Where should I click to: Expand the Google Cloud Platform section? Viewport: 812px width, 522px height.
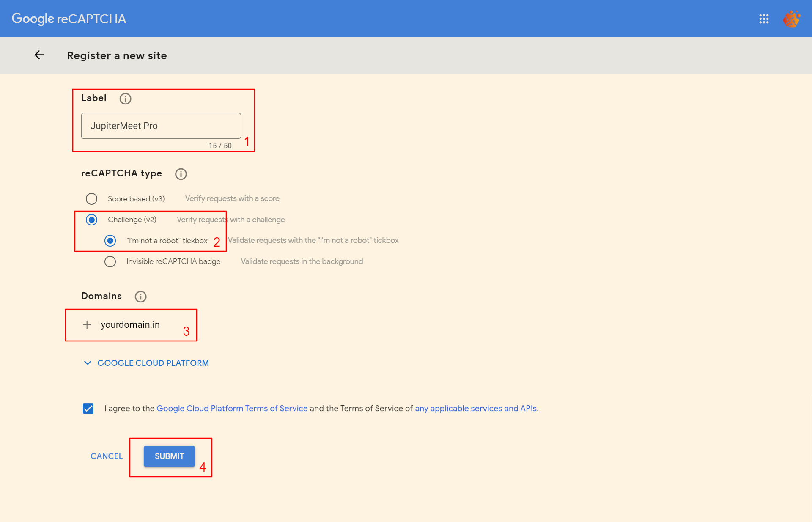pyautogui.click(x=146, y=363)
